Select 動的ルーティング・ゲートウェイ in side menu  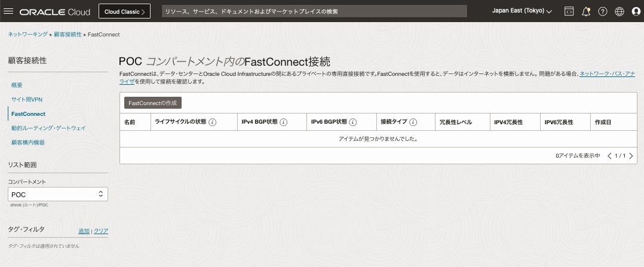48,128
